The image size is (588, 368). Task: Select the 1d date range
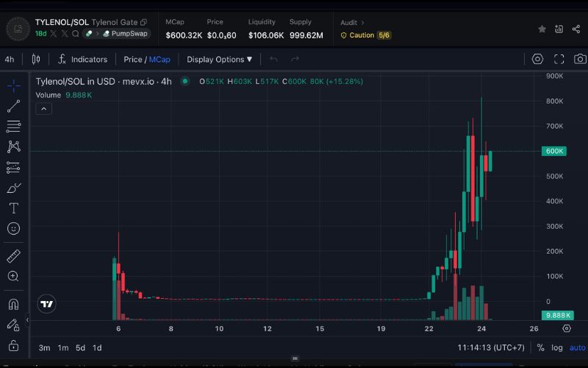point(97,347)
